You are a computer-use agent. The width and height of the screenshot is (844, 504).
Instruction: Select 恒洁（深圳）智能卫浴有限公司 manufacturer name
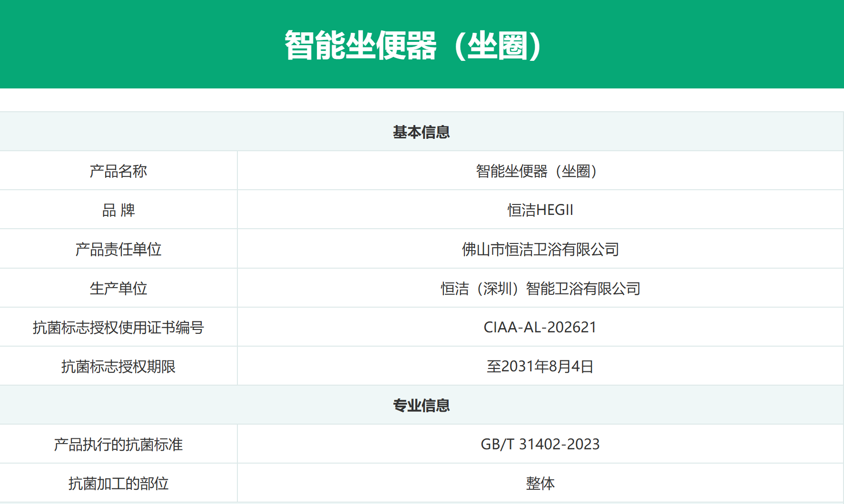point(540,288)
